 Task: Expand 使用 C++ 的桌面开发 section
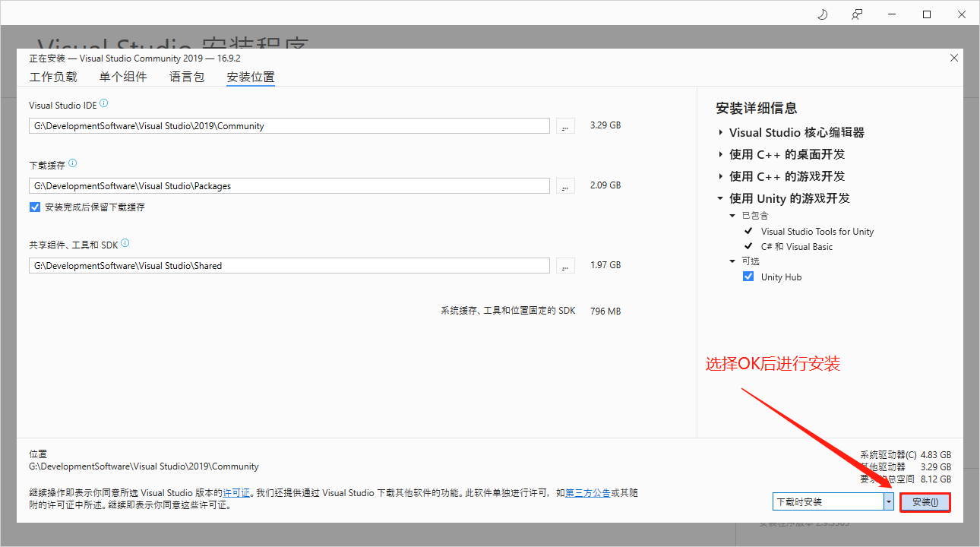tap(720, 155)
